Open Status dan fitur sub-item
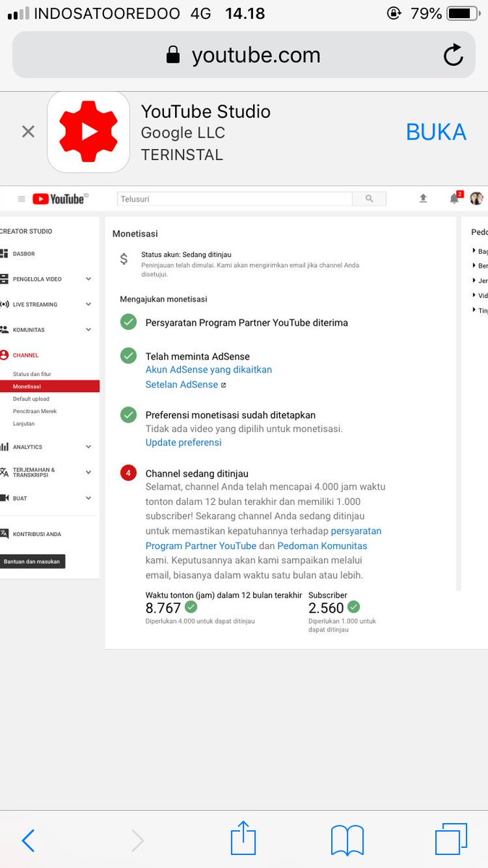488x868 pixels. click(x=32, y=374)
